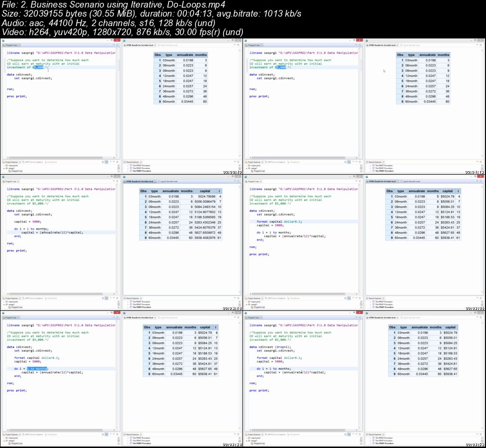Click WPS globe icon in the 00:00:40 frame title bar
This screenshot has width=486, height=448.
(x=3, y=40)
